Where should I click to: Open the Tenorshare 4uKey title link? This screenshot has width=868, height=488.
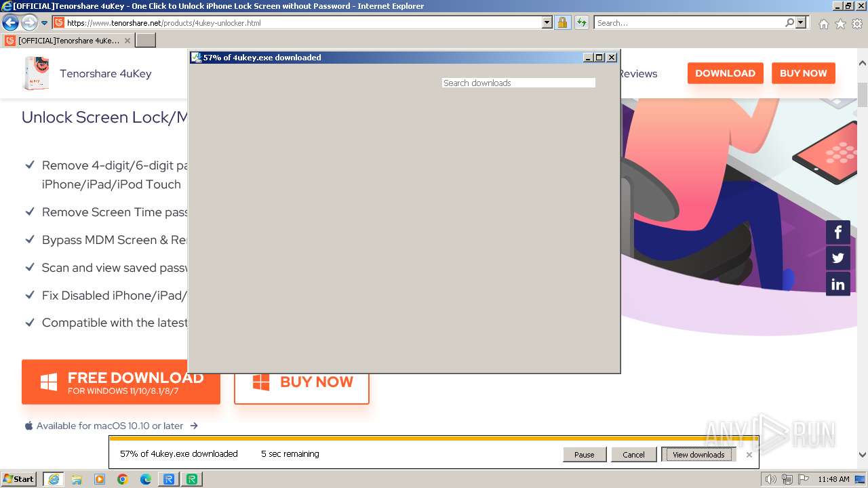coord(105,73)
